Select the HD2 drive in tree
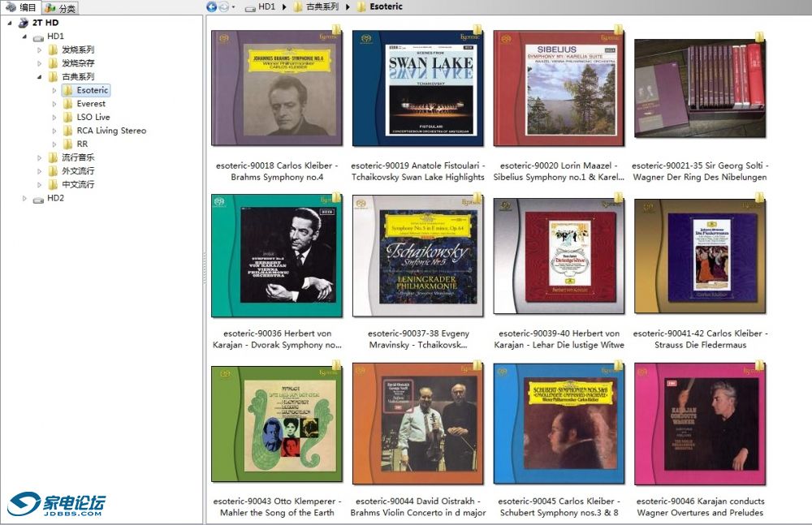 [x=55, y=198]
